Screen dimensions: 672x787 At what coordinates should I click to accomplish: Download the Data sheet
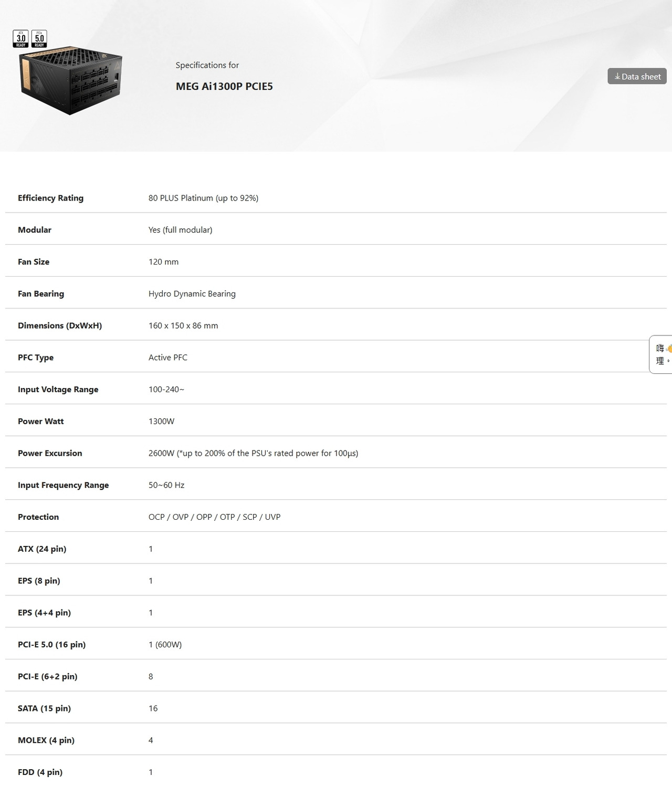tap(637, 77)
